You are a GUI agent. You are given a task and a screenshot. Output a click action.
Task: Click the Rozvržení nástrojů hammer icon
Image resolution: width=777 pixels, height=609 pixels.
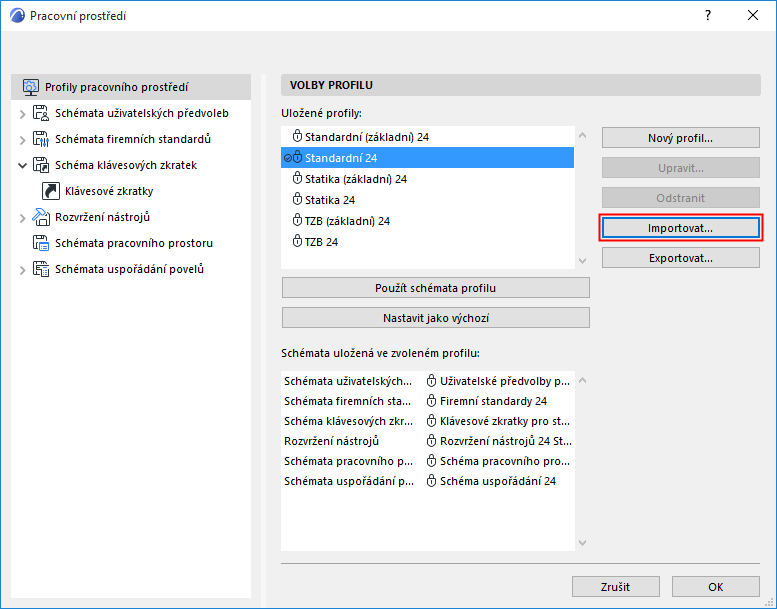coord(41,217)
